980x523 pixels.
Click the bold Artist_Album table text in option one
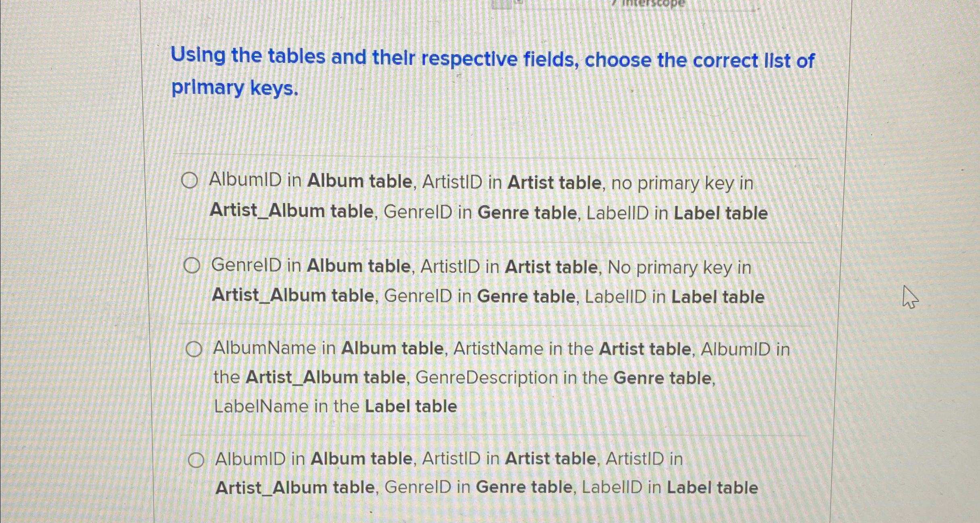point(290,211)
